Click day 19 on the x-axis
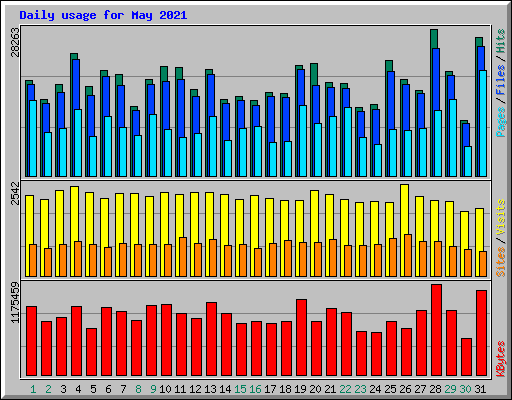Screen dimensions: 512x400 (x=300, y=389)
